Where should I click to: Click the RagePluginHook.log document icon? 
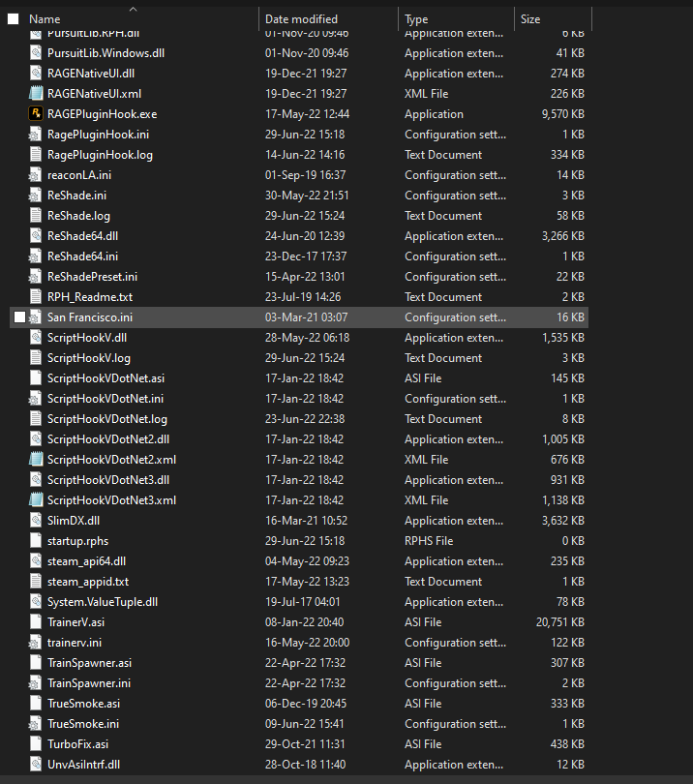36,155
